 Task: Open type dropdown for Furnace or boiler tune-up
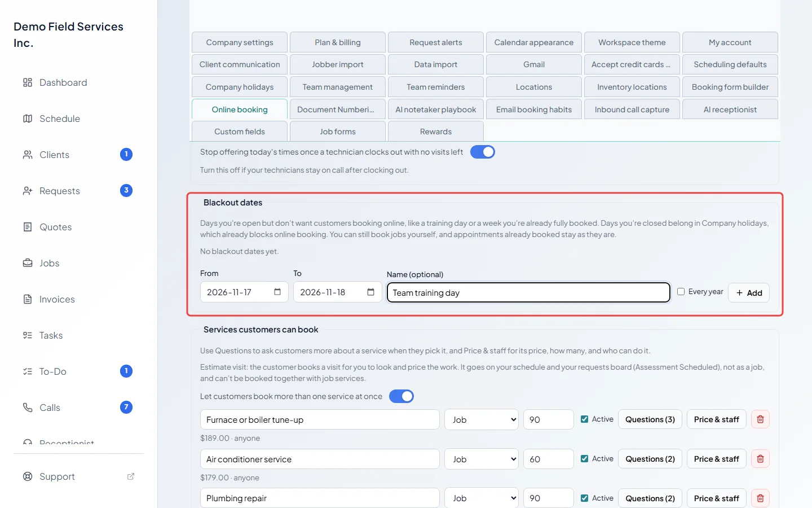482,419
